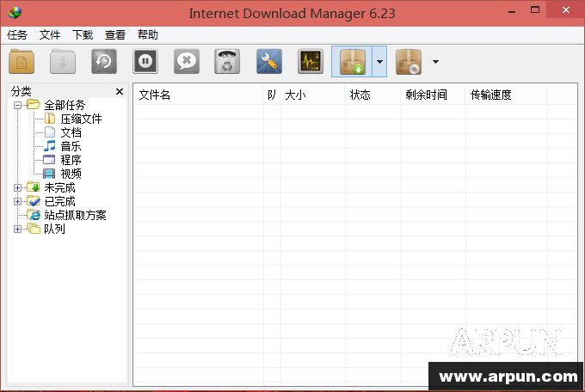Select the 队列 folder

pos(54,229)
